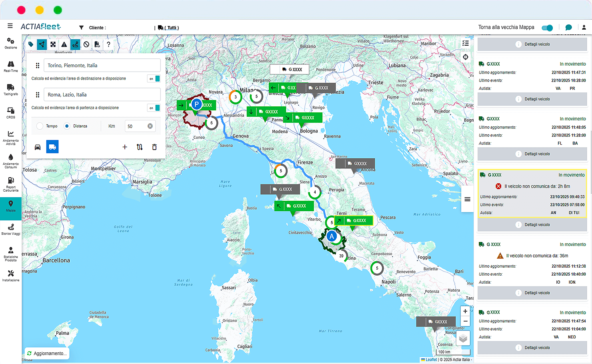Click the PDF export icon in map toolbar
This screenshot has height=364, width=592.
(97, 44)
